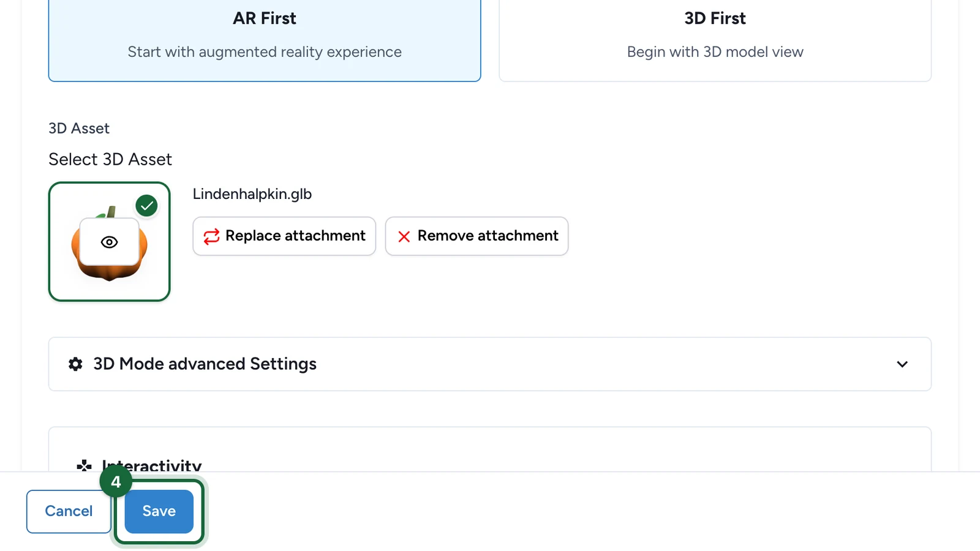Save the changes
The image size is (980, 551).
[159, 511]
